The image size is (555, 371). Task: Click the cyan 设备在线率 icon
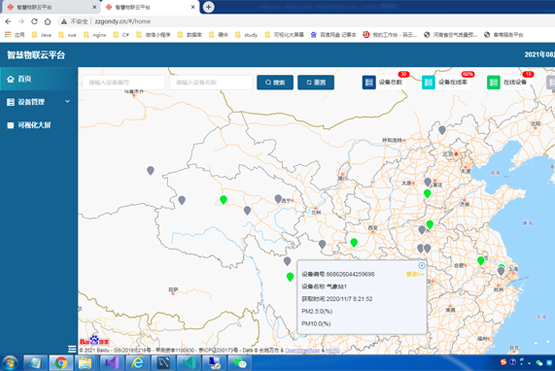tap(428, 82)
